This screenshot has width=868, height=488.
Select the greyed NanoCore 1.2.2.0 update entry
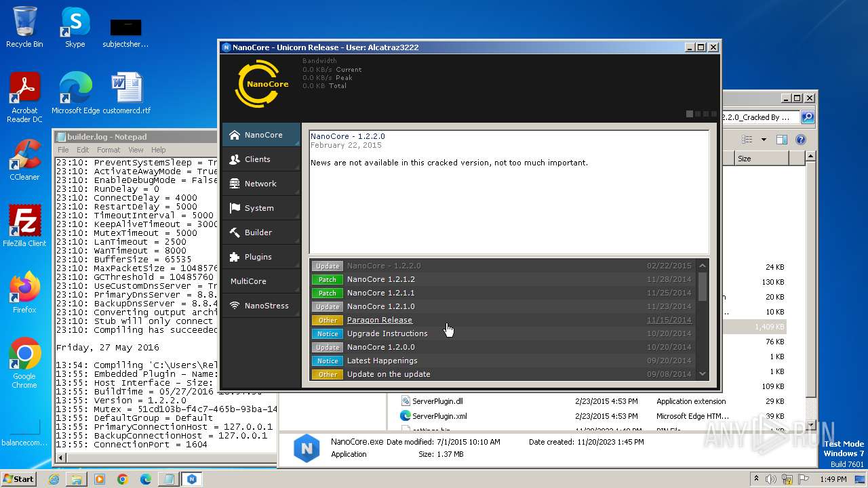point(502,266)
